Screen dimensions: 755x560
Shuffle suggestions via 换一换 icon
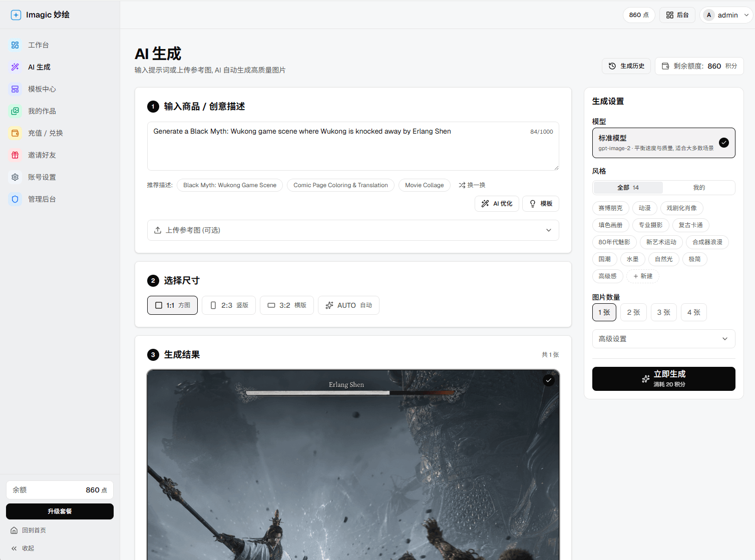[462, 185]
